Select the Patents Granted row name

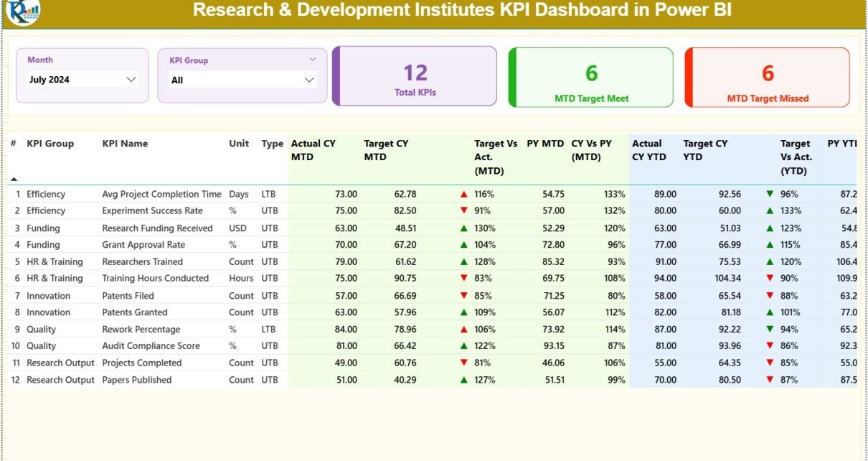[x=135, y=312]
